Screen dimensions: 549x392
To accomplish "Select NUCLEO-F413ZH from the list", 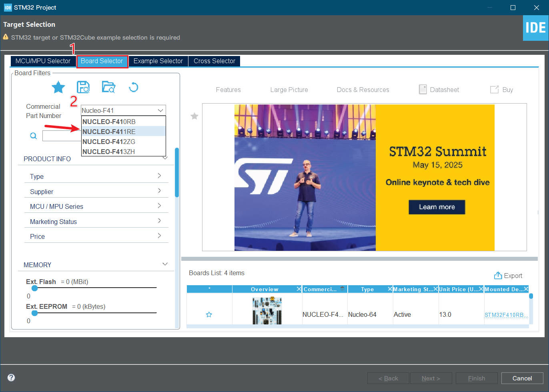I will pyautogui.click(x=123, y=152).
